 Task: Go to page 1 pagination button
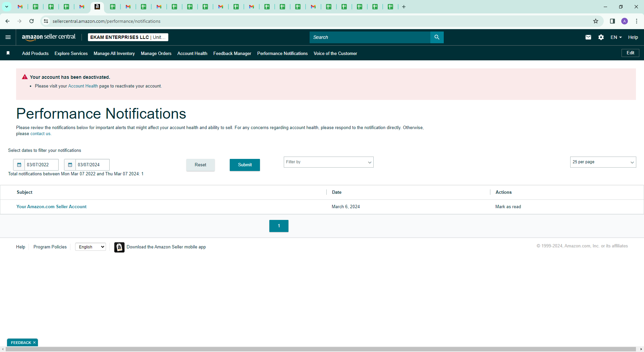click(279, 226)
